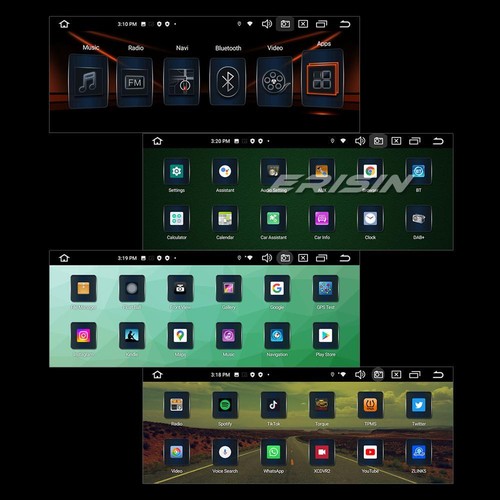Open the Calculator app
The width and height of the screenshot is (500, 500).
tap(176, 219)
